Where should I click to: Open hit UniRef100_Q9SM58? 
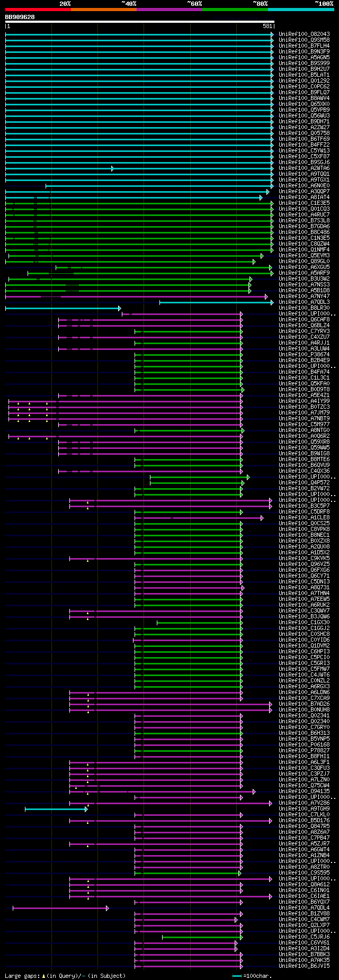(x=304, y=40)
